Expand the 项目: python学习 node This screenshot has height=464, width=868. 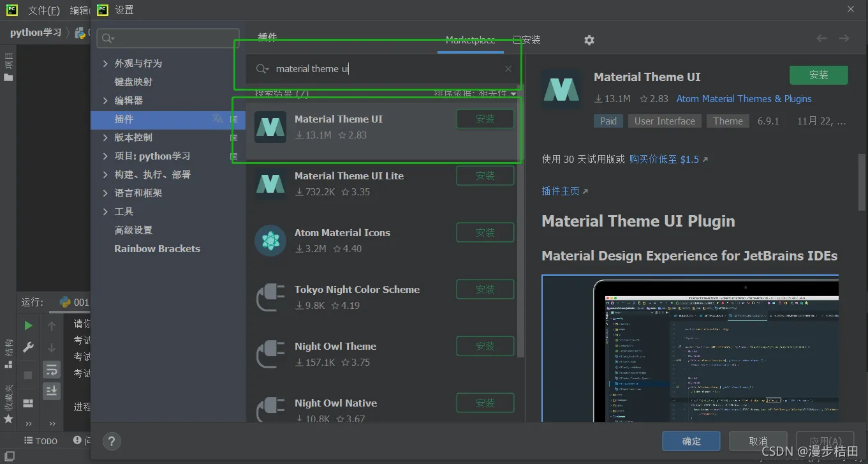105,156
